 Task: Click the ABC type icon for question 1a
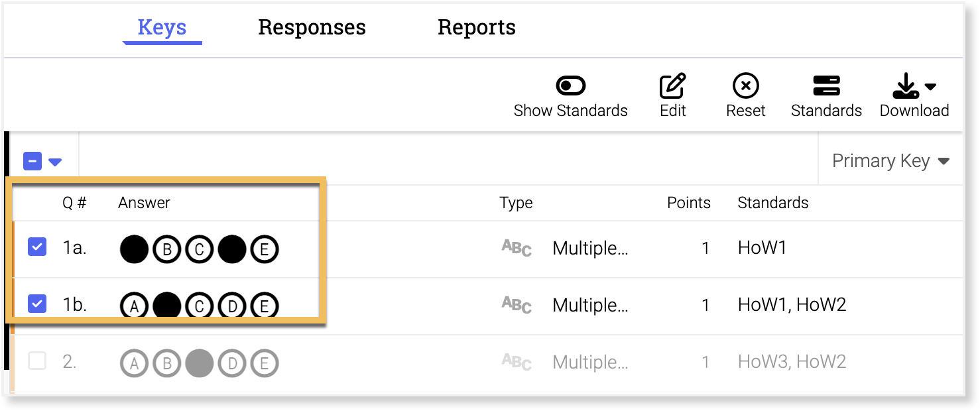[517, 248]
